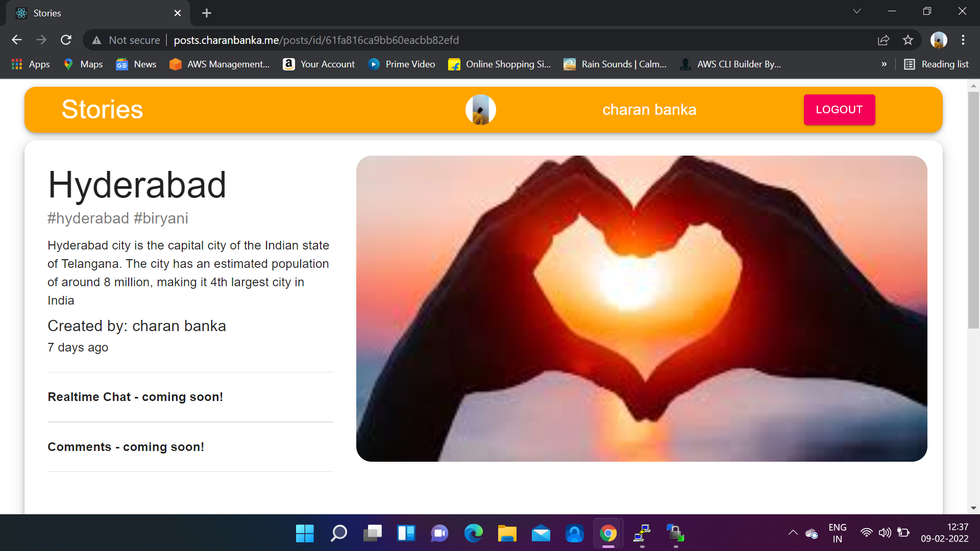980x551 pixels.
Task: Click the heart hands post image
Action: pyautogui.click(x=642, y=309)
